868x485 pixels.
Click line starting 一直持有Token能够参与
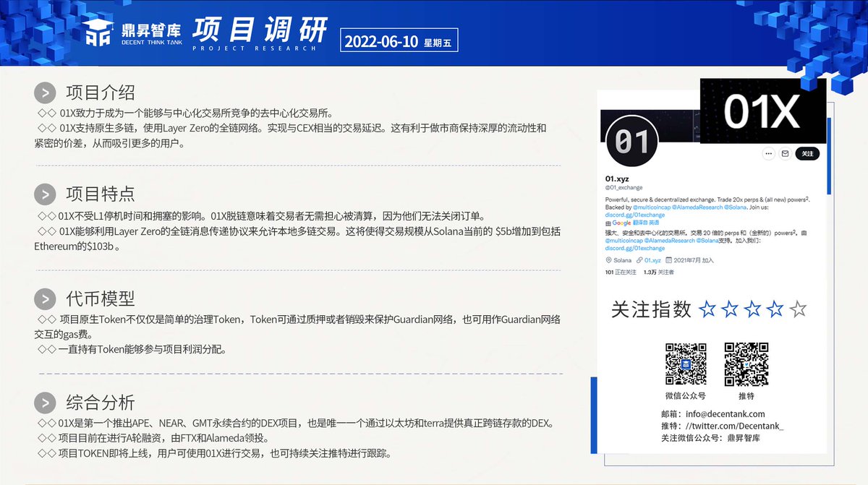coord(132,350)
